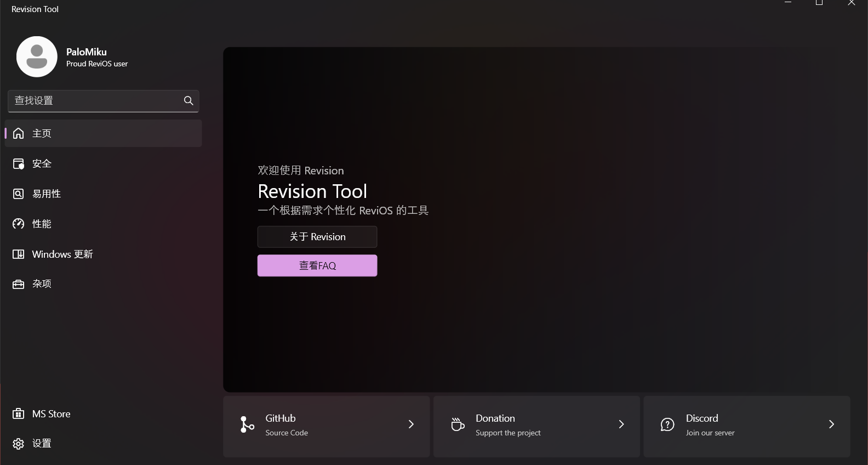Open 设置 from the sidebar
Screen dimensions: 868x465
pos(104,444)
